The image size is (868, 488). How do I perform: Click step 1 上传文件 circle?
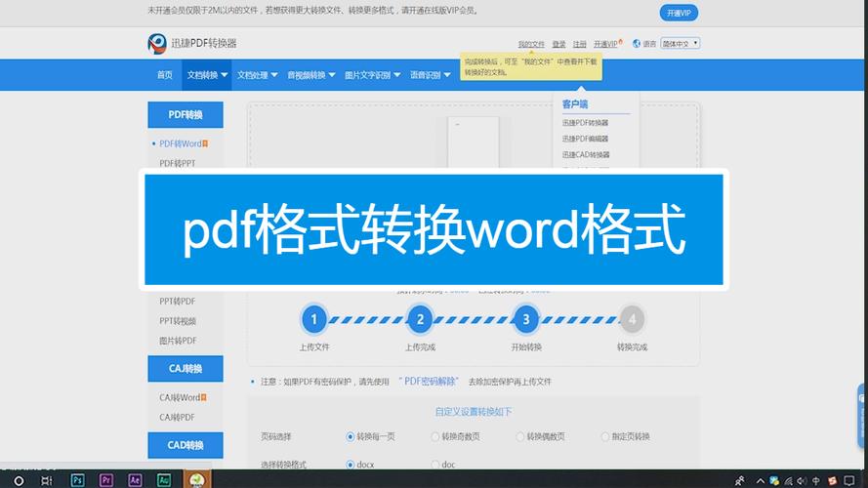click(313, 319)
